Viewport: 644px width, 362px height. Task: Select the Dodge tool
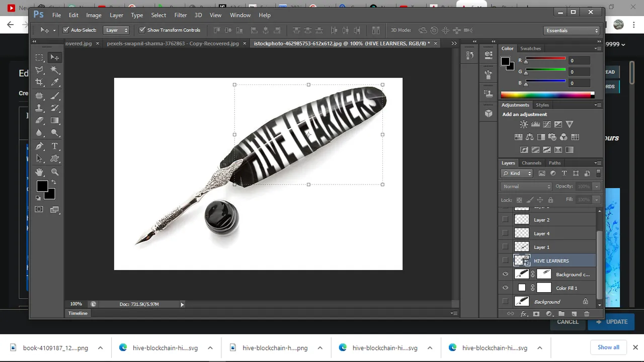pyautogui.click(x=55, y=133)
